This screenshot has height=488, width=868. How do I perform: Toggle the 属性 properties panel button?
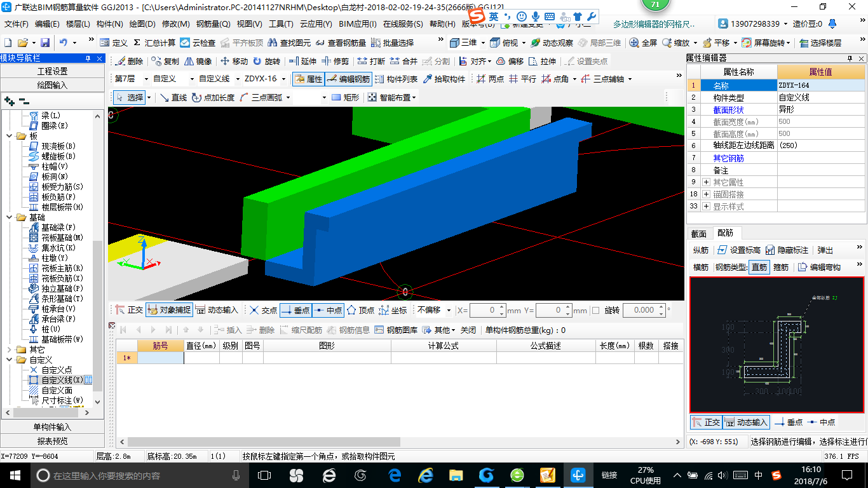pyautogui.click(x=309, y=79)
